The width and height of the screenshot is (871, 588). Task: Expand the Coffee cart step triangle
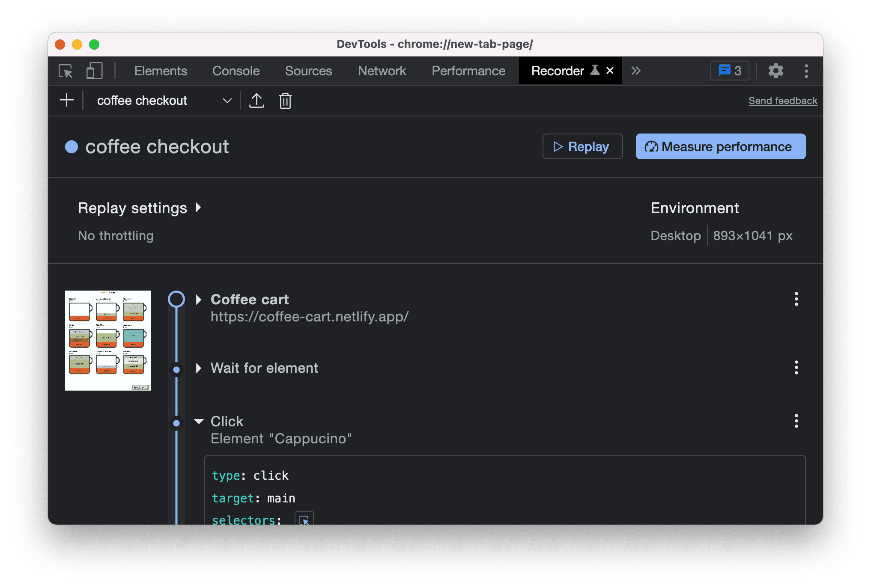(200, 299)
